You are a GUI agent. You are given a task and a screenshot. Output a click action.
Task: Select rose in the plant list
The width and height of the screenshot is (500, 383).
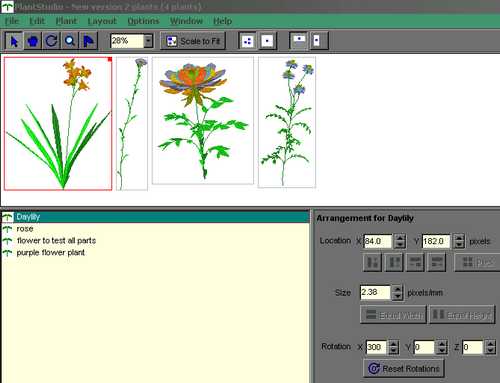(x=156, y=229)
